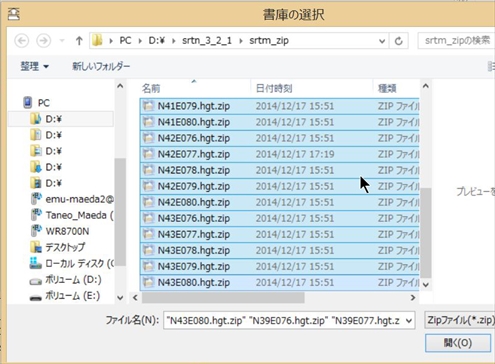
Task: Select the file name N41E079.hgt.zip
Action: point(194,106)
